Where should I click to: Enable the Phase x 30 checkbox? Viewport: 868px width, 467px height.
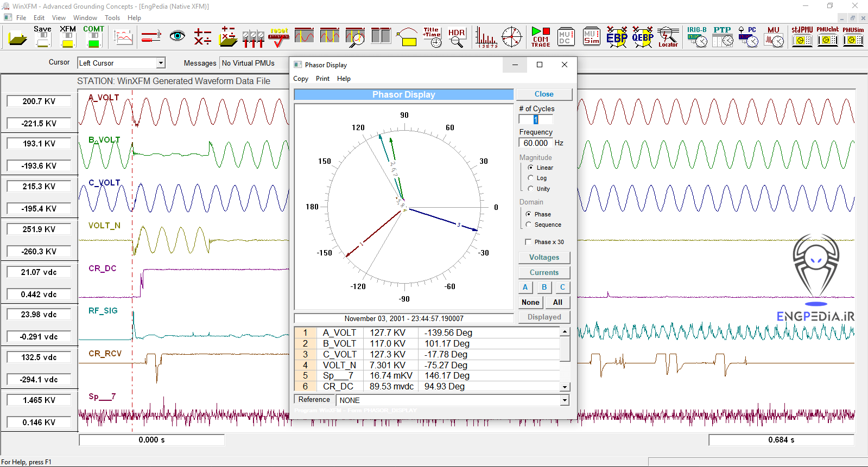tap(544, 242)
